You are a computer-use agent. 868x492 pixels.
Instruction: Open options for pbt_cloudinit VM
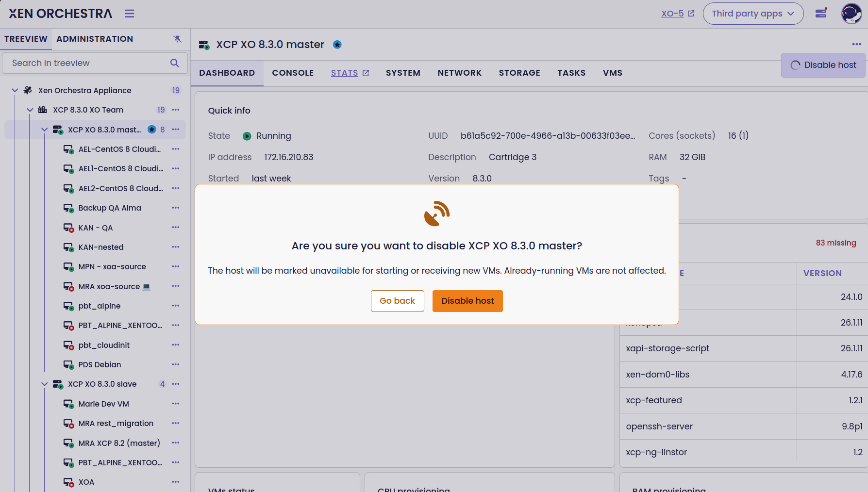click(x=176, y=345)
